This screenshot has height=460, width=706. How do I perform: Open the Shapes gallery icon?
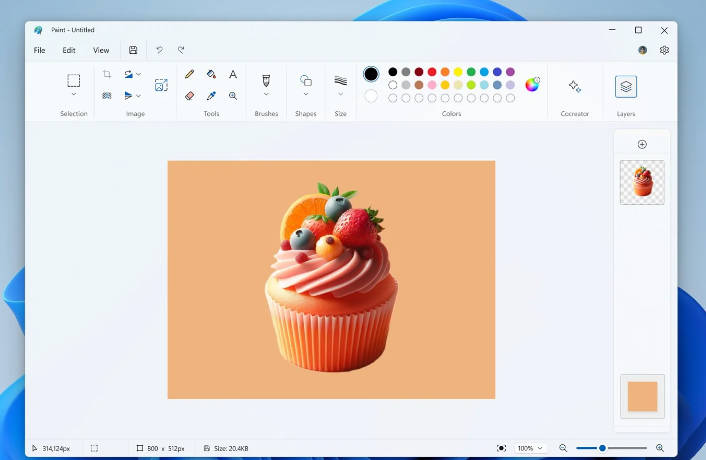click(306, 81)
